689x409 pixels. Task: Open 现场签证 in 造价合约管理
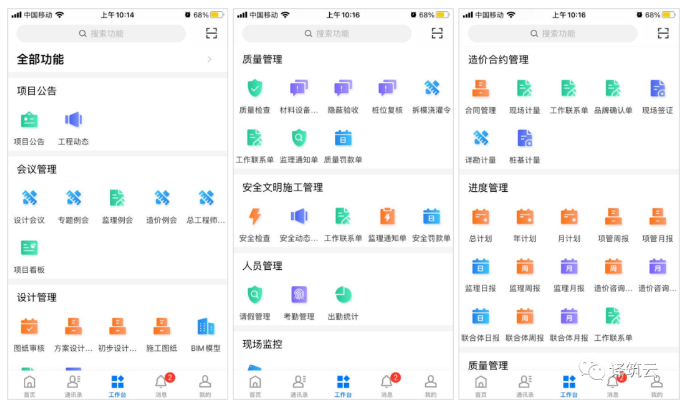point(657,88)
